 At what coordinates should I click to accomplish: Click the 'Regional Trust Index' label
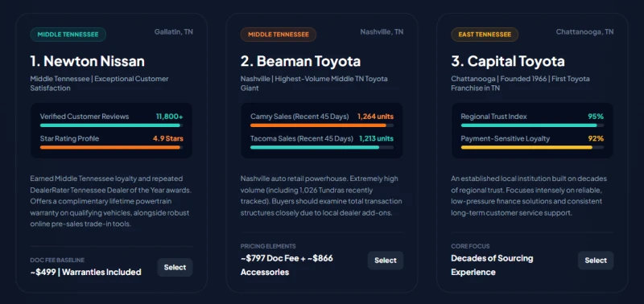493,117
